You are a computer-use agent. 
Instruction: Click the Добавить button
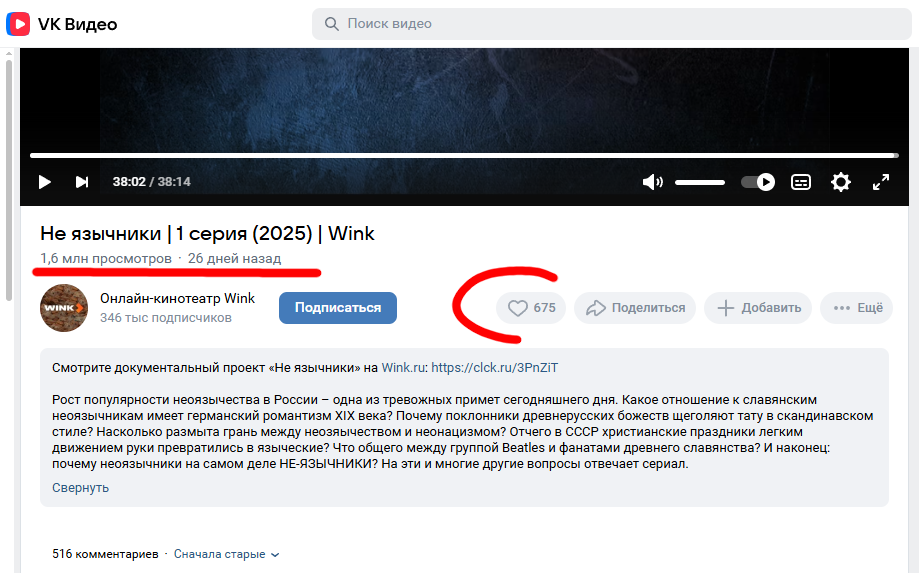pos(758,308)
